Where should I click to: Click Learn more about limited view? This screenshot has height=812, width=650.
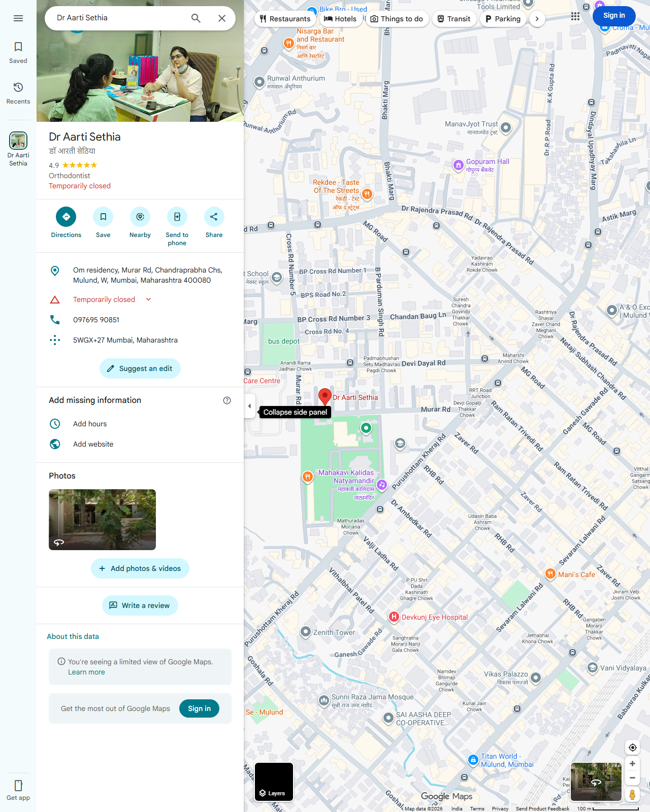86,672
